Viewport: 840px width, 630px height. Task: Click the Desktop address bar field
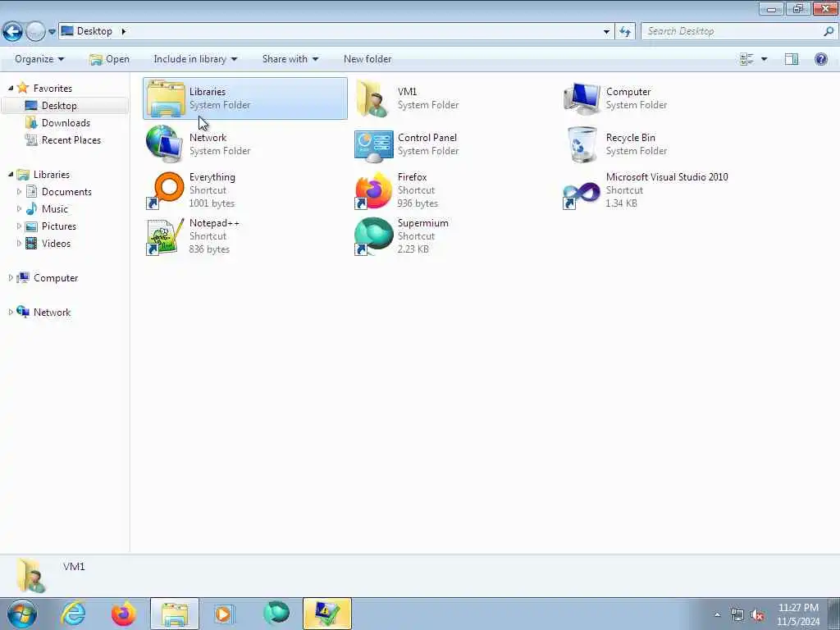coord(336,32)
